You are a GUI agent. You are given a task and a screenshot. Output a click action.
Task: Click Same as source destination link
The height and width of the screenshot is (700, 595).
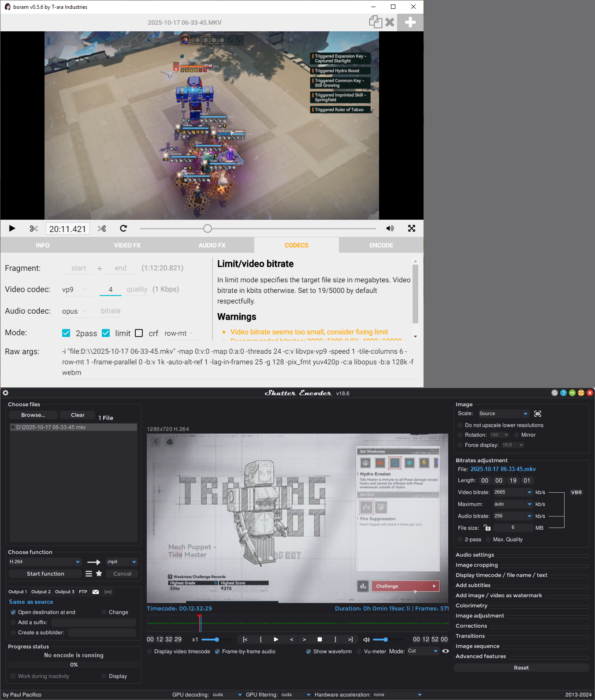tap(31, 602)
